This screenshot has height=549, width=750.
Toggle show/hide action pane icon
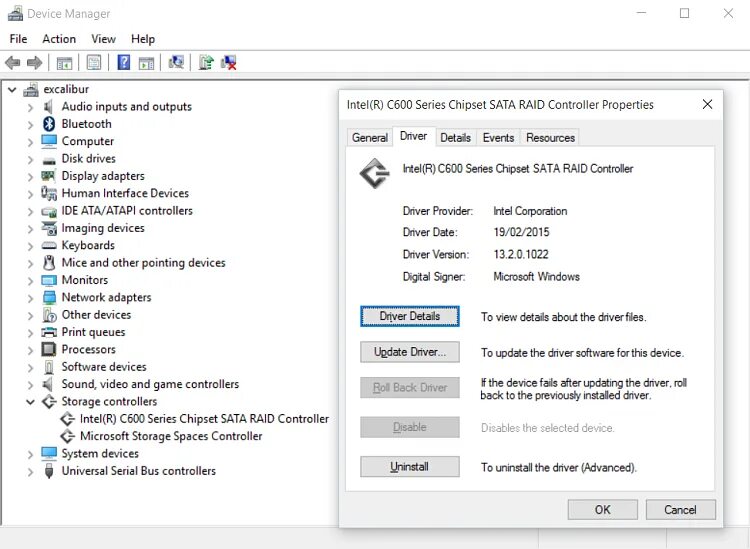click(x=146, y=63)
